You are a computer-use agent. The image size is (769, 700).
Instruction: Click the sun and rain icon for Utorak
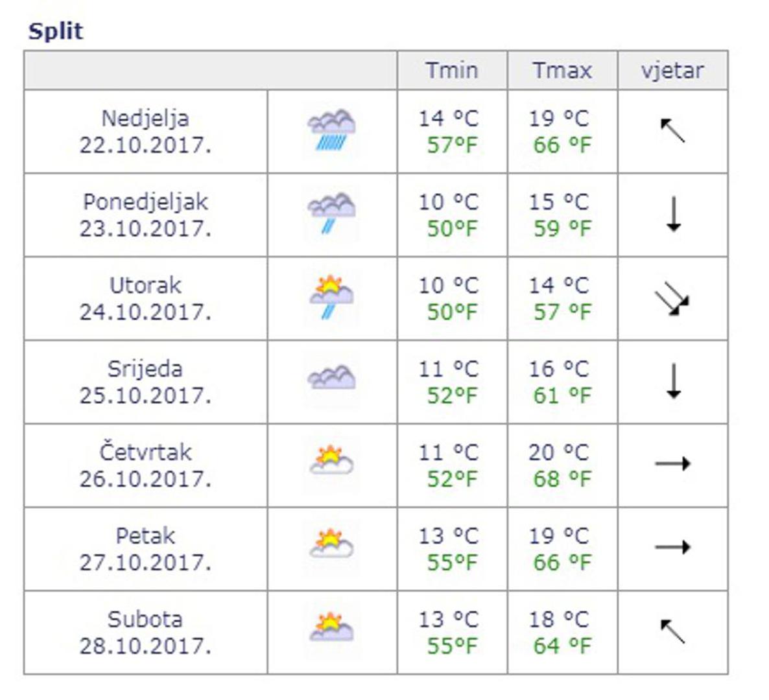(x=331, y=297)
